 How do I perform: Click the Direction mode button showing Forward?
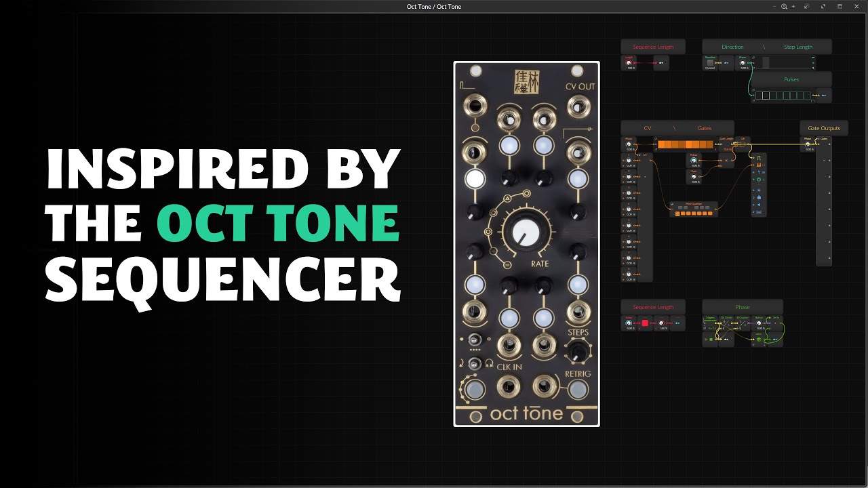tap(710, 62)
